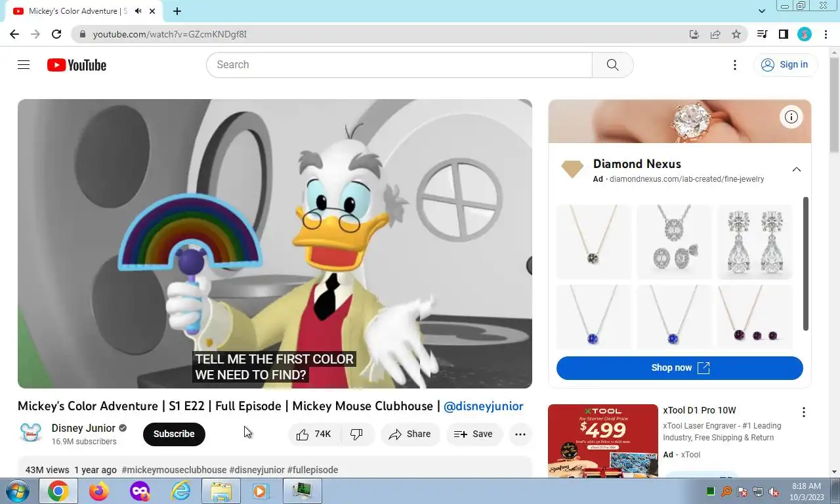Open the media controls icon
Viewport: 840px width, 504px height.
[762, 34]
